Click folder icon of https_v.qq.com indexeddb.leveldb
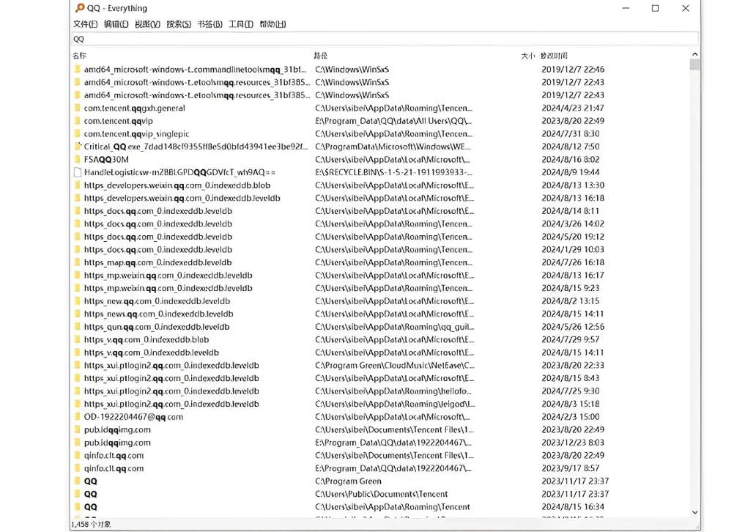756x532 pixels. pos(77,352)
